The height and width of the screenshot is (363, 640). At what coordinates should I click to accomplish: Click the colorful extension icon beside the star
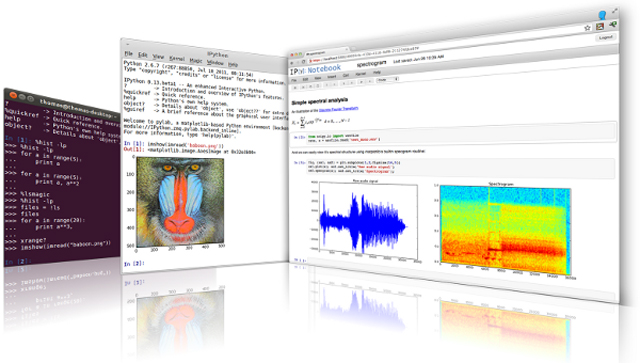pos(600,27)
